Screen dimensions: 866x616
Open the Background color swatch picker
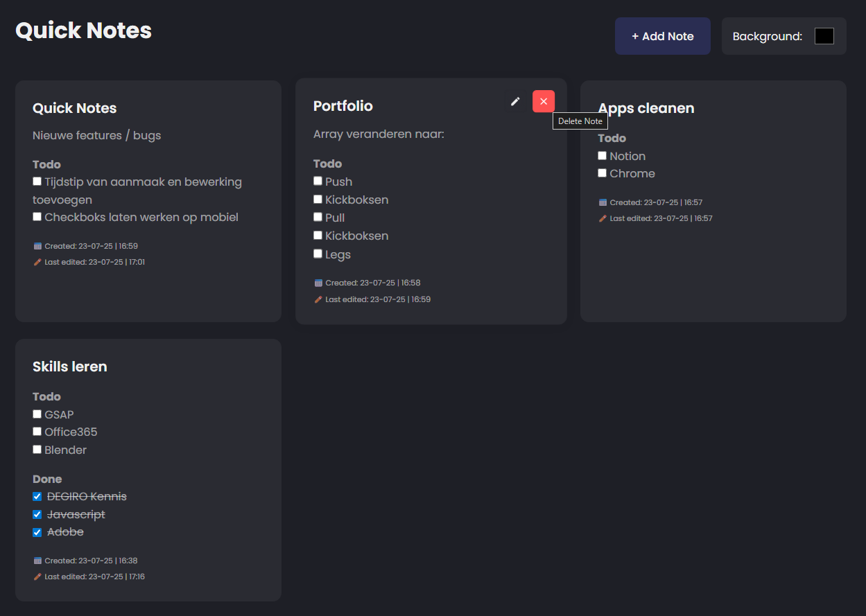(x=824, y=36)
